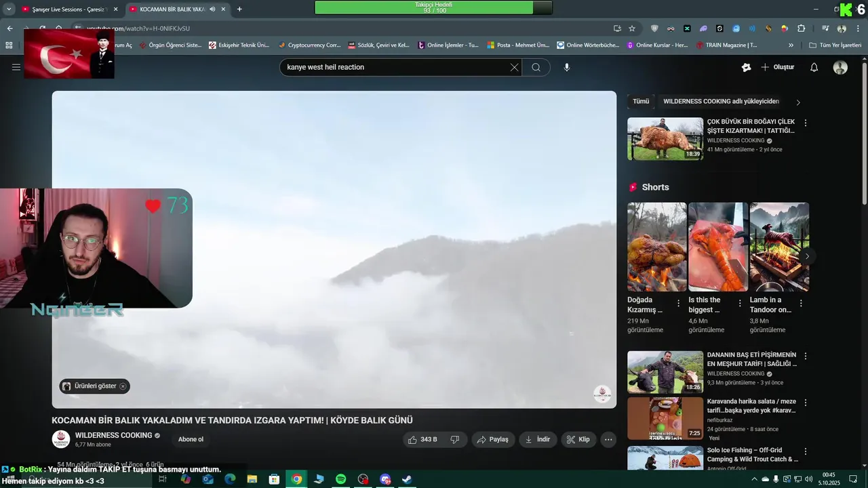The width and height of the screenshot is (868, 488).
Task: Open Online Kurslar - Her... bookmark
Action: point(657,45)
